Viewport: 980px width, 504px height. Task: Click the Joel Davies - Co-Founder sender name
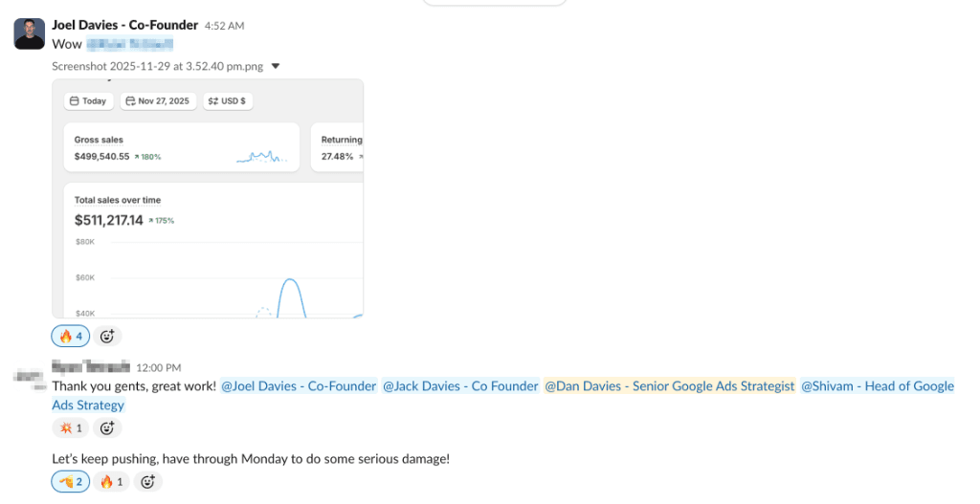[x=125, y=25]
